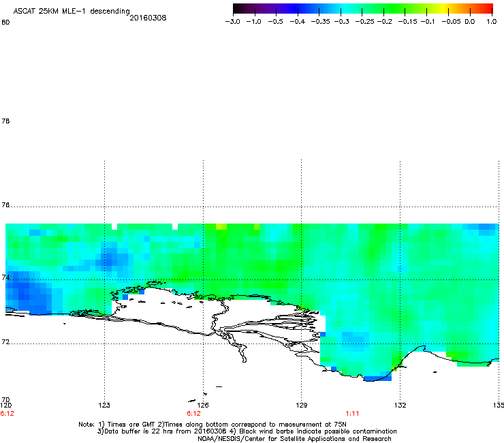Click the colorbar label -0.05
504x443 pixels.
coord(451,22)
